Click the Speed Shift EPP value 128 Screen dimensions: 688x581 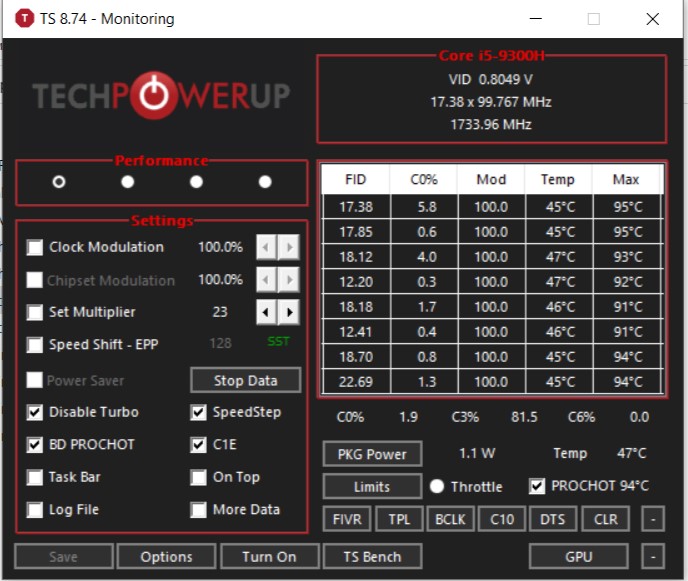coord(220,343)
